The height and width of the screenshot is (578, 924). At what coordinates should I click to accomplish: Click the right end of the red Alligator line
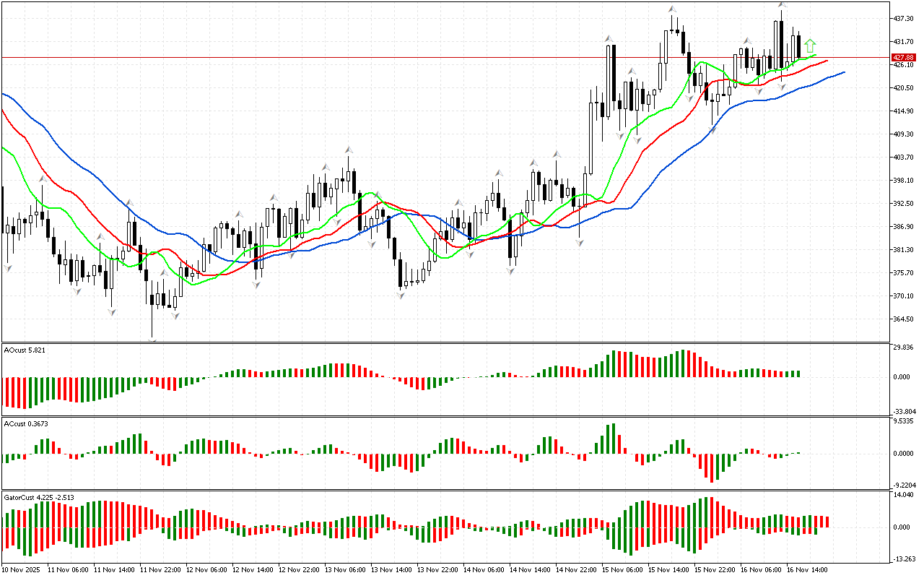click(x=826, y=61)
